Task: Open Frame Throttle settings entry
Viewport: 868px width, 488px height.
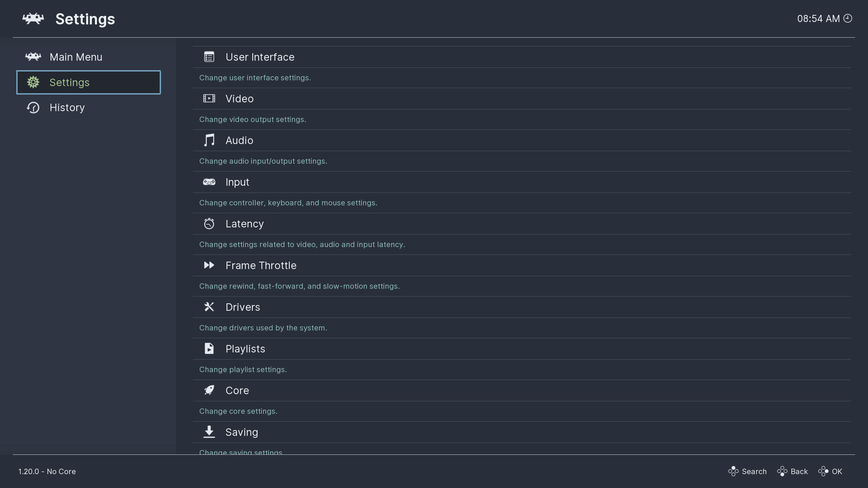Action: 522,265
